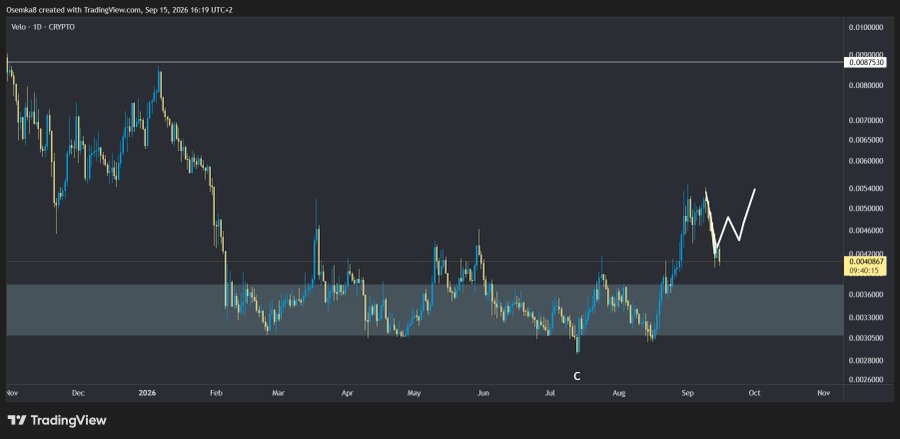The image size is (900, 439).
Task: Click the 'Dec' label on the time axis
Action: (78, 393)
